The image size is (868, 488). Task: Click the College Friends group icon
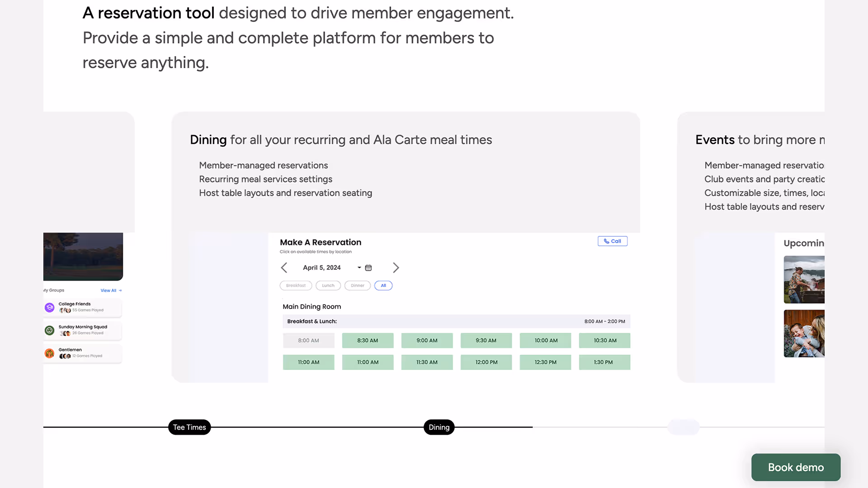coord(50,308)
